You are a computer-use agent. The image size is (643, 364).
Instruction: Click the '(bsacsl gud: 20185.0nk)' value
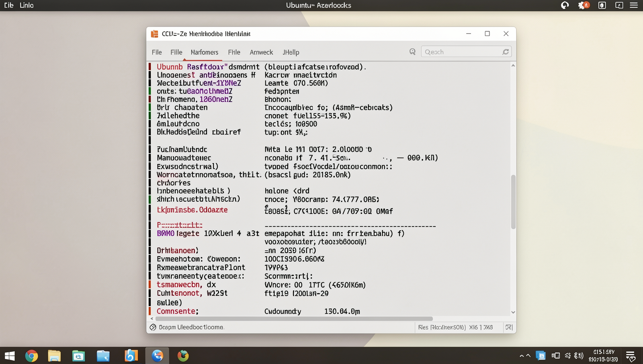pyautogui.click(x=307, y=175)
